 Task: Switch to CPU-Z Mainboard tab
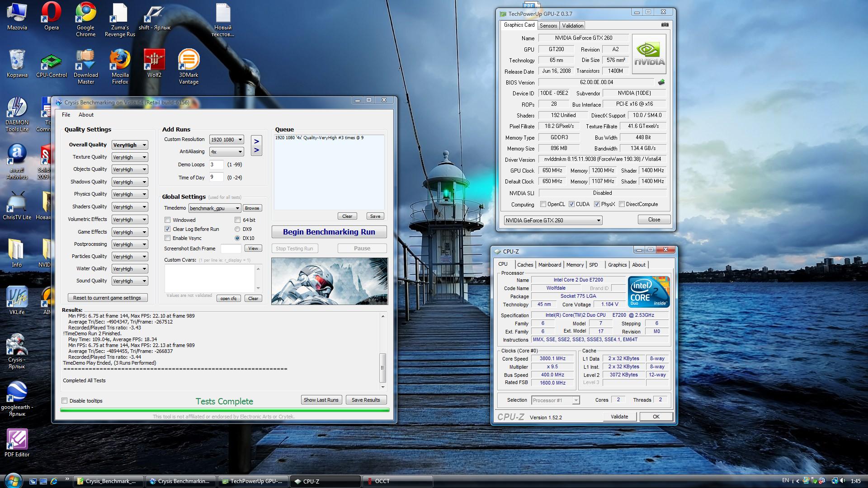550,265
